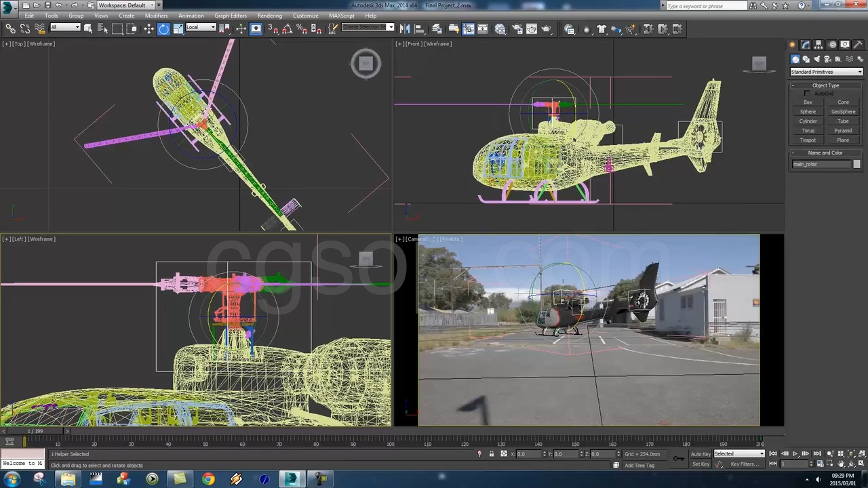The image size is (868, 488).
Task: Toggle the Angle Snap tool
Action: [x=287, y=28]
